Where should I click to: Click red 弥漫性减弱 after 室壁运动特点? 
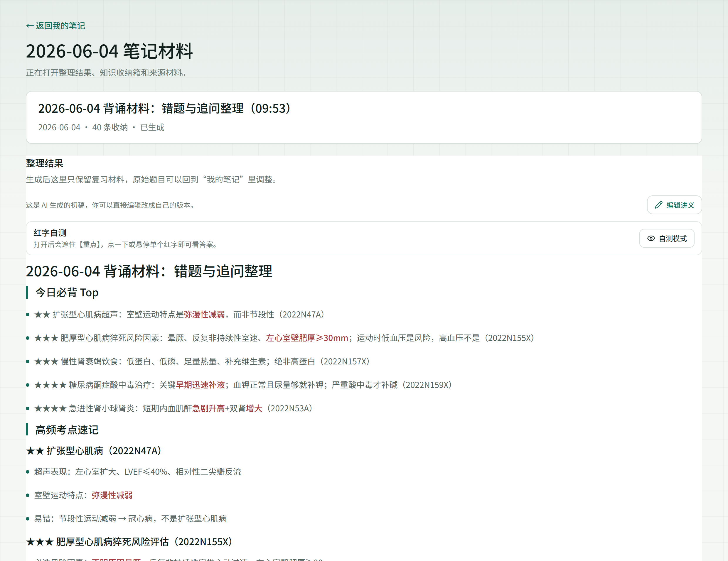tap(112, 495)
